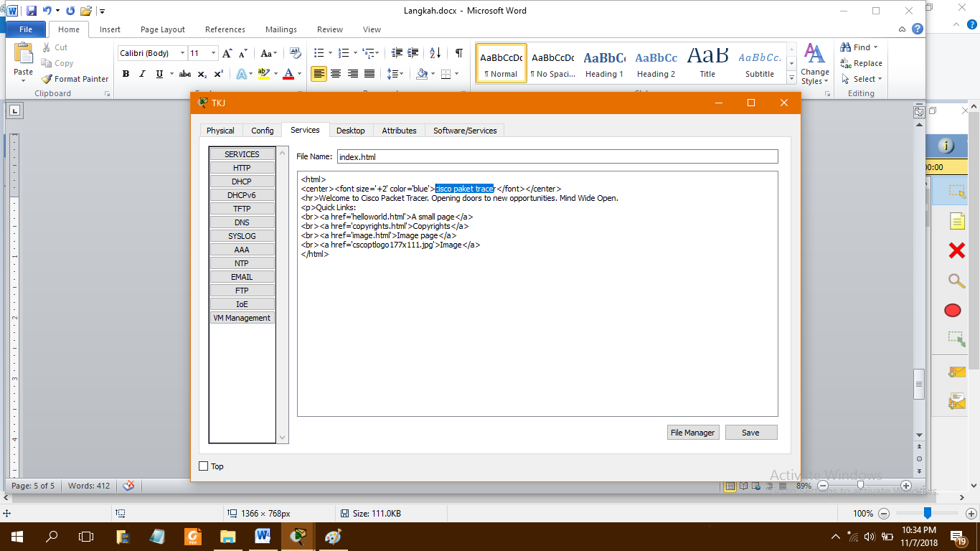Apply the Title style
The height and width of the screenshot is (551, 980).
coord(707,63)
